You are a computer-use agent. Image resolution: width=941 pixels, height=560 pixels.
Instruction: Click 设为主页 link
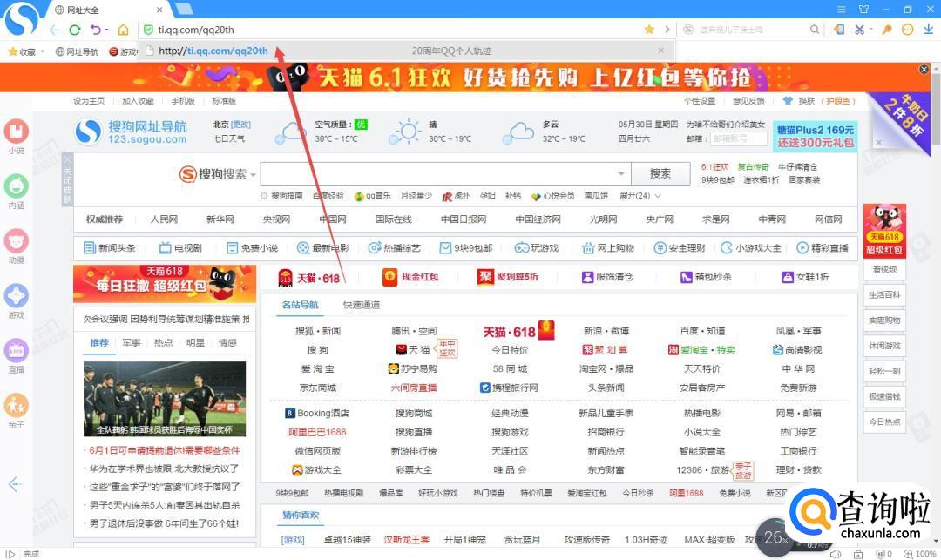coord(89,101)
